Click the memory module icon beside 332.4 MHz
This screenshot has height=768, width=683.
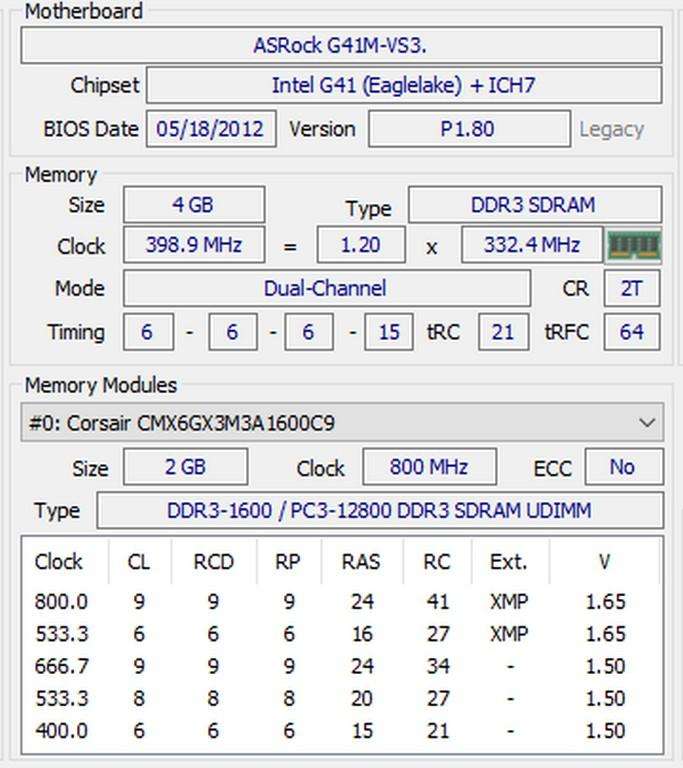click(x=634, y=245)
